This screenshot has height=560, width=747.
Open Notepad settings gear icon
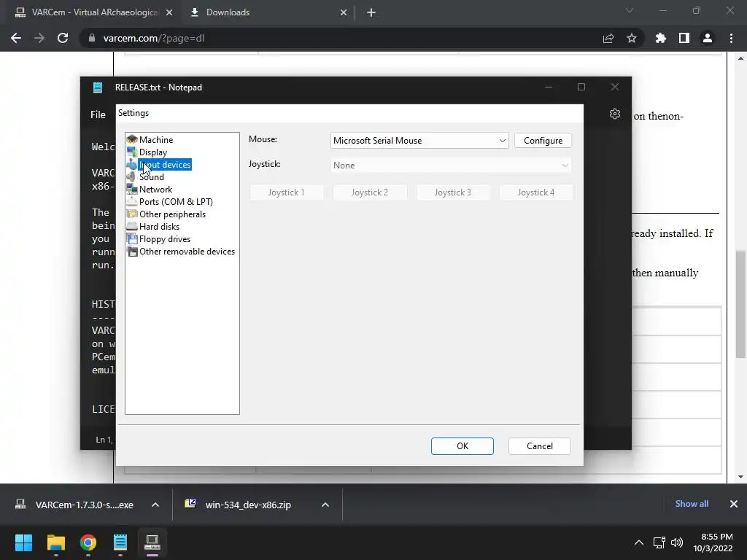(x=614, y=114)
